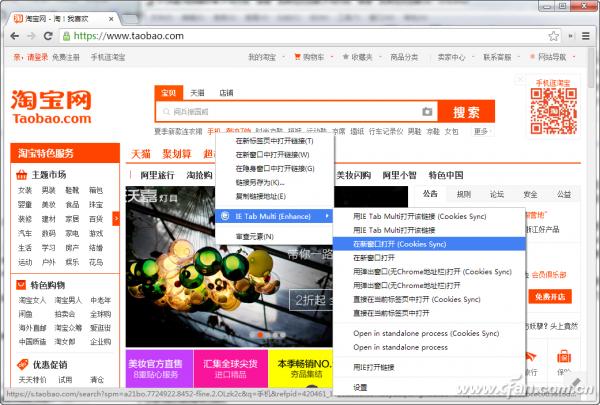Select 在隐身窗口中打开链接(G) menu item
This screenshot has height=405, width=600.
tap(275, 168)
